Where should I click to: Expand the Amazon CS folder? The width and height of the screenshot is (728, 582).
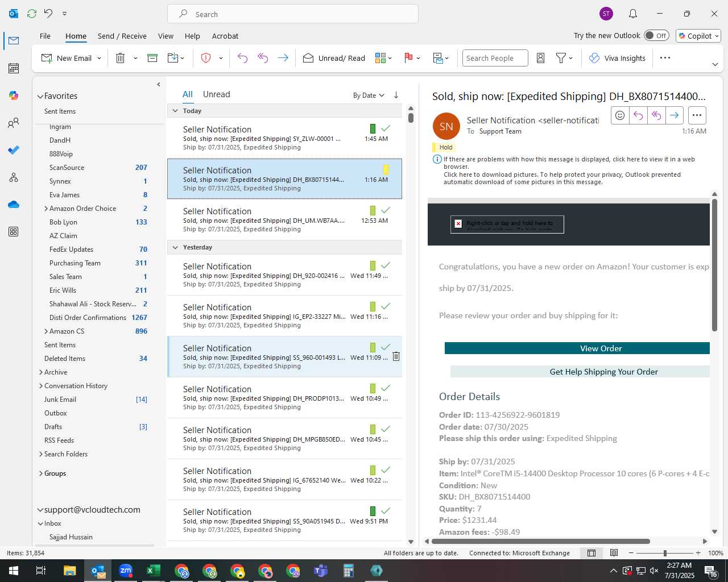pos(45,331)
